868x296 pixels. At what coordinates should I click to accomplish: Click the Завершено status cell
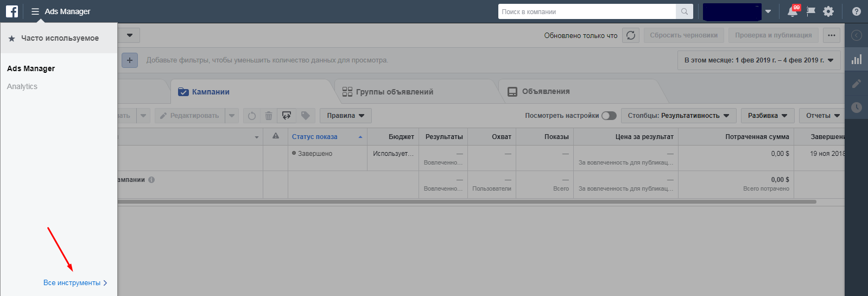327,158
